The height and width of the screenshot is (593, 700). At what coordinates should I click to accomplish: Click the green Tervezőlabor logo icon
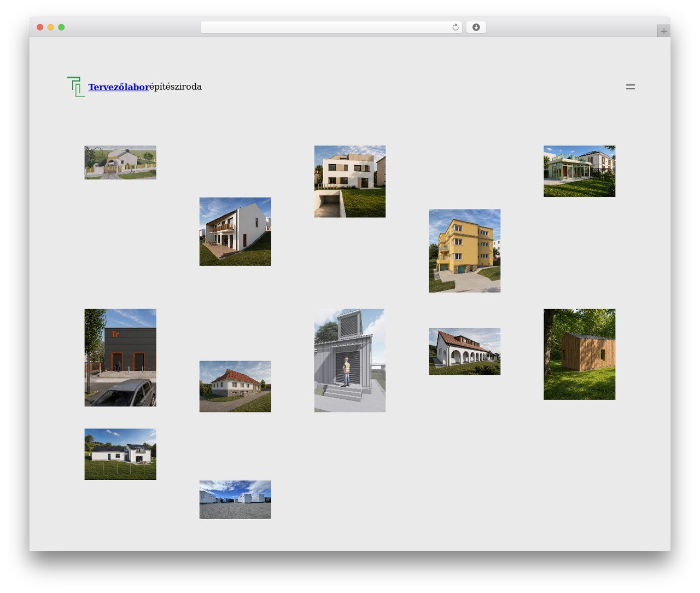[76, 86]
